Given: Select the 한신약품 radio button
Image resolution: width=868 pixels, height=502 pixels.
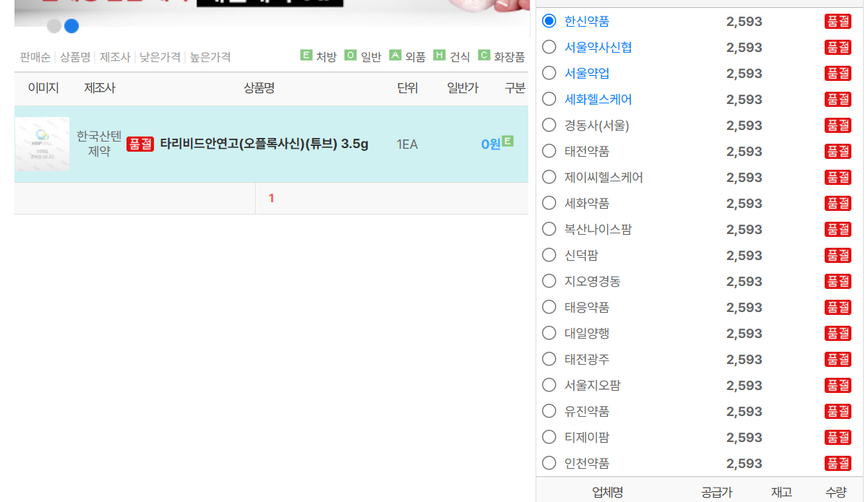Looking at the screenshot, I should coord(549,21).
